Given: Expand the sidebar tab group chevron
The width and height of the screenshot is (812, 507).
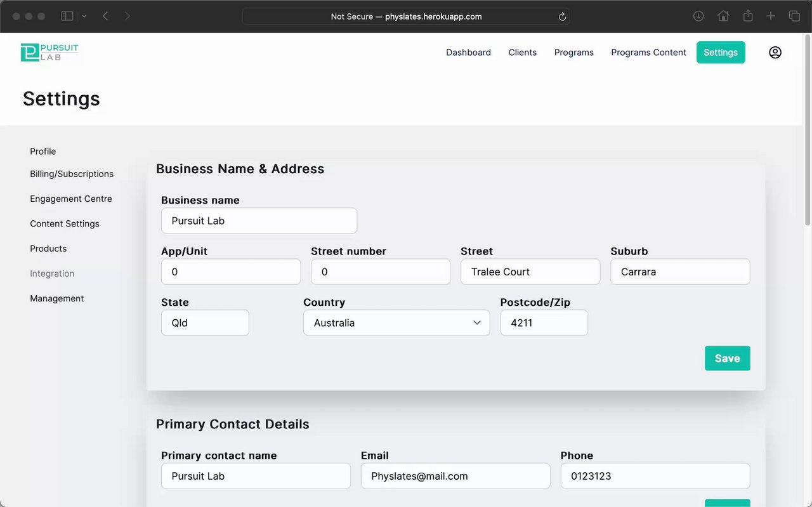Looking at the screenshot, I should tap(84, 16).
